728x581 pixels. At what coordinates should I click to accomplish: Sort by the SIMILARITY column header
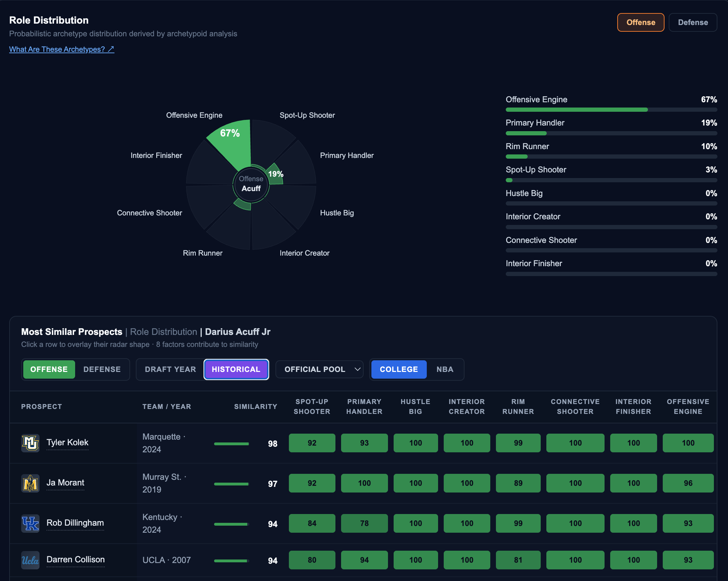click(255, 406)
